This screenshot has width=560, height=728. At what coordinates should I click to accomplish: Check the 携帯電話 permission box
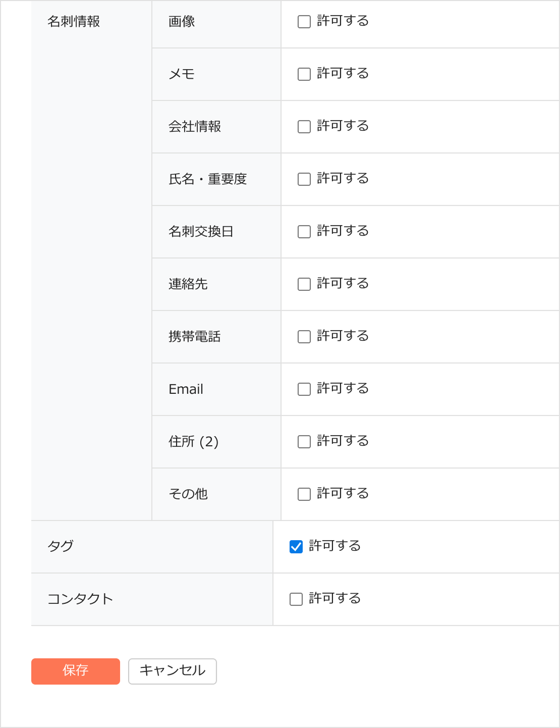point(304,337)
